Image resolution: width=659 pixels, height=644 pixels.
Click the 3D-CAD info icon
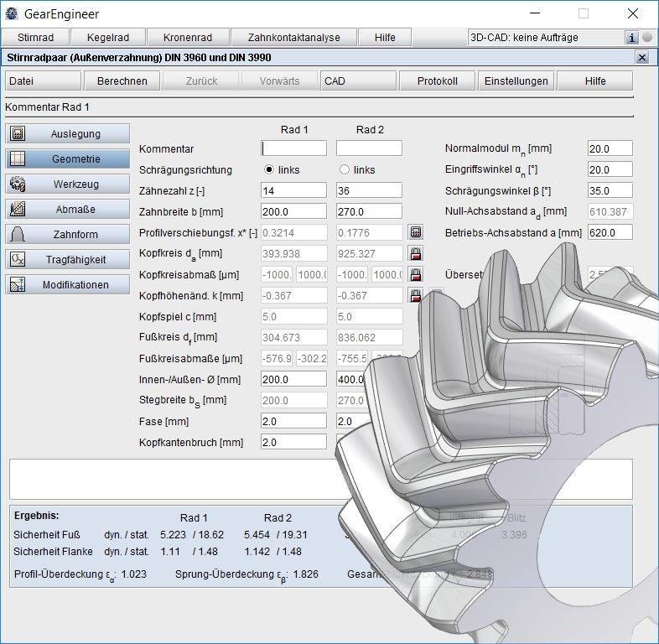pyautogui.click(x=632, y=38)
